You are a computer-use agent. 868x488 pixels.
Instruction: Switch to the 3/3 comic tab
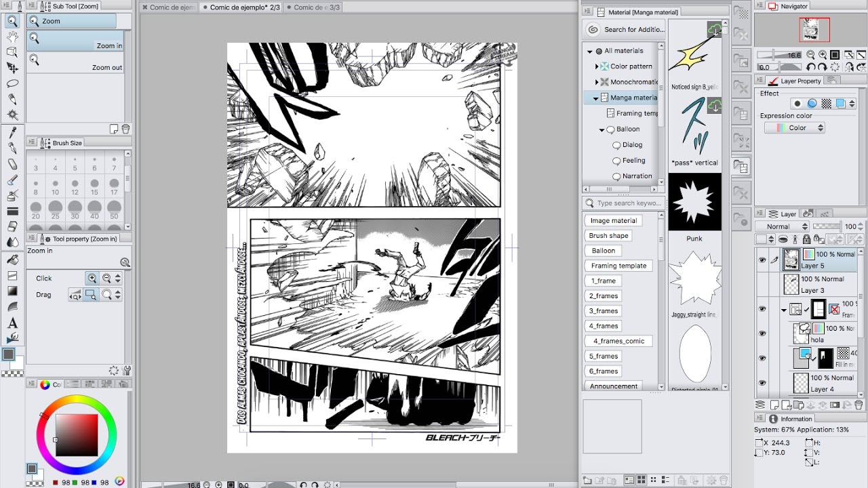click(x=313, y=7)
